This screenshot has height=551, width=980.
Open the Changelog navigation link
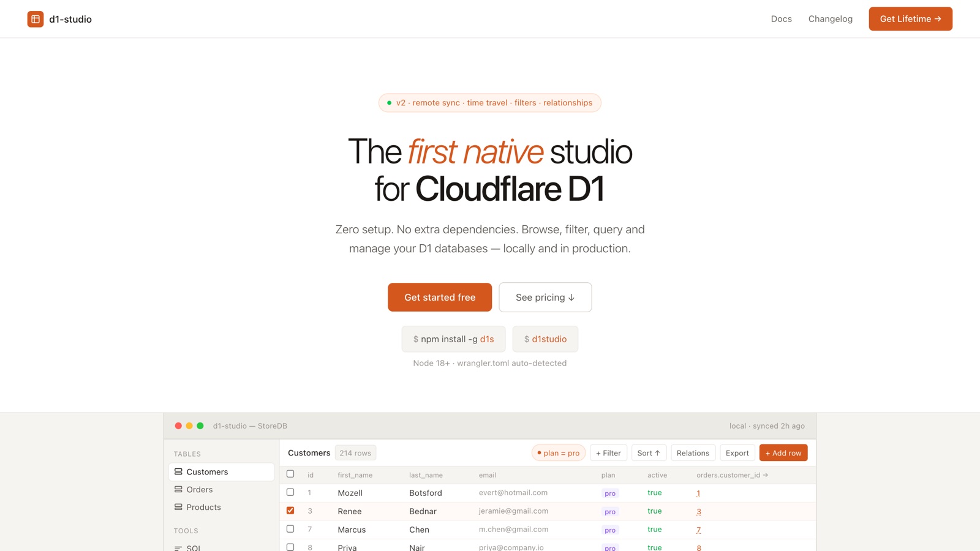(831, 19)
